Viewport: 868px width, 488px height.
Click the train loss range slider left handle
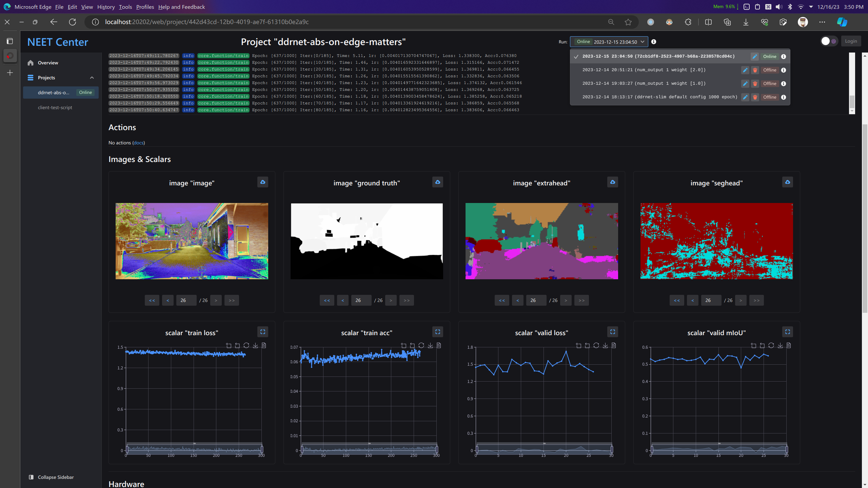[x=127, y=450]
